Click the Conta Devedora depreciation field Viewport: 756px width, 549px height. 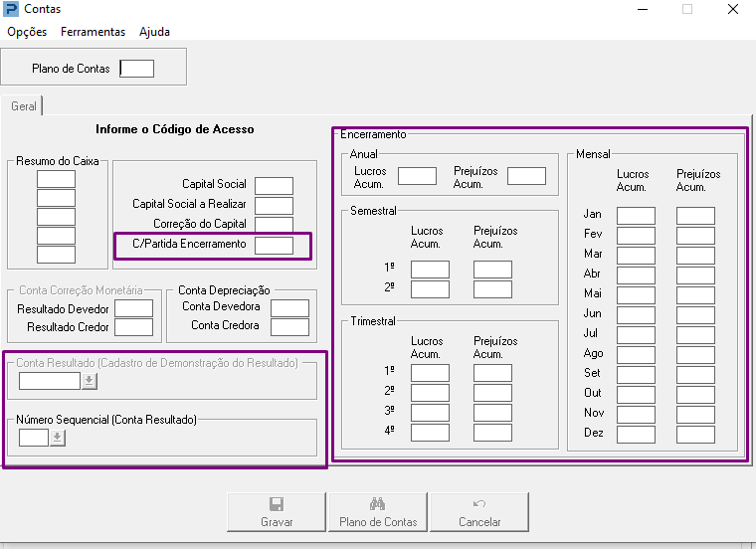[289, 307]
